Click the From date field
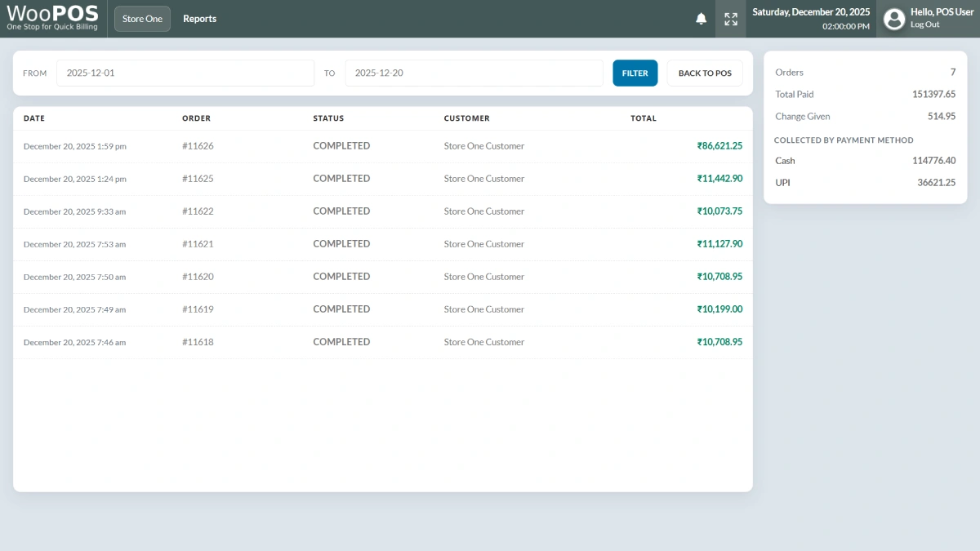 pos(185,73)
